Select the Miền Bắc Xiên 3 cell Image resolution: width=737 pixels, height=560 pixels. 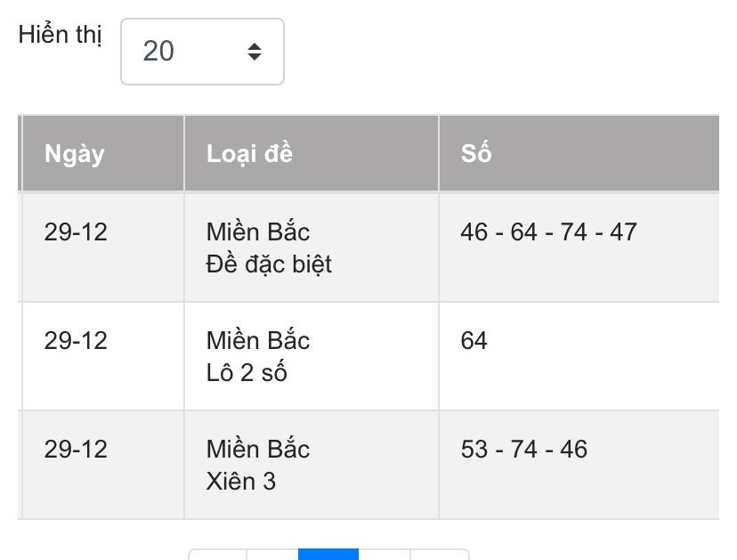point(258,466)
